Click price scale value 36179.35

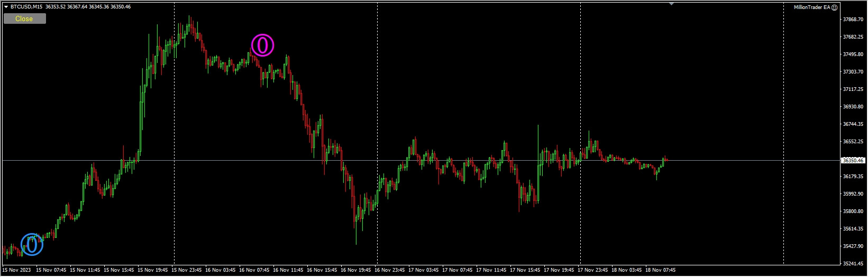[x=853, y=177]
